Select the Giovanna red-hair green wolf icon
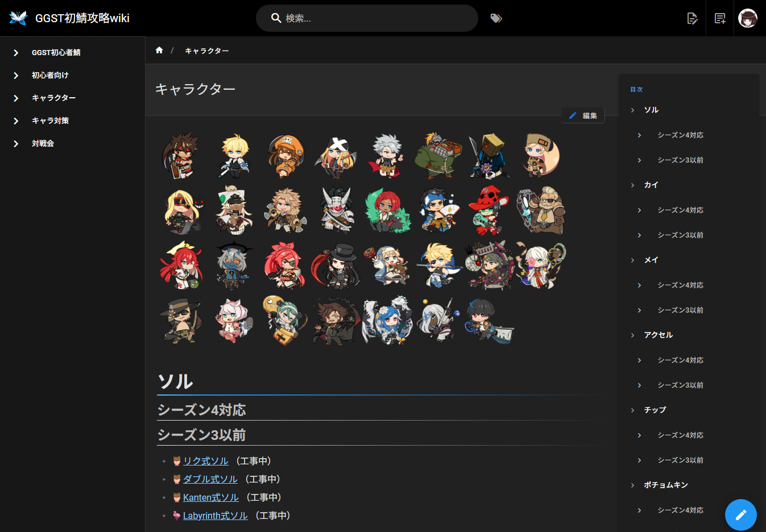Viewport: 766px width, 532px height. (387, 210)
